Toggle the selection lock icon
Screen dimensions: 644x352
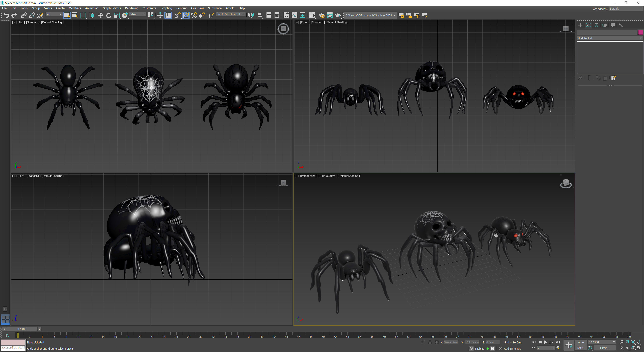(x=430, y=342)
